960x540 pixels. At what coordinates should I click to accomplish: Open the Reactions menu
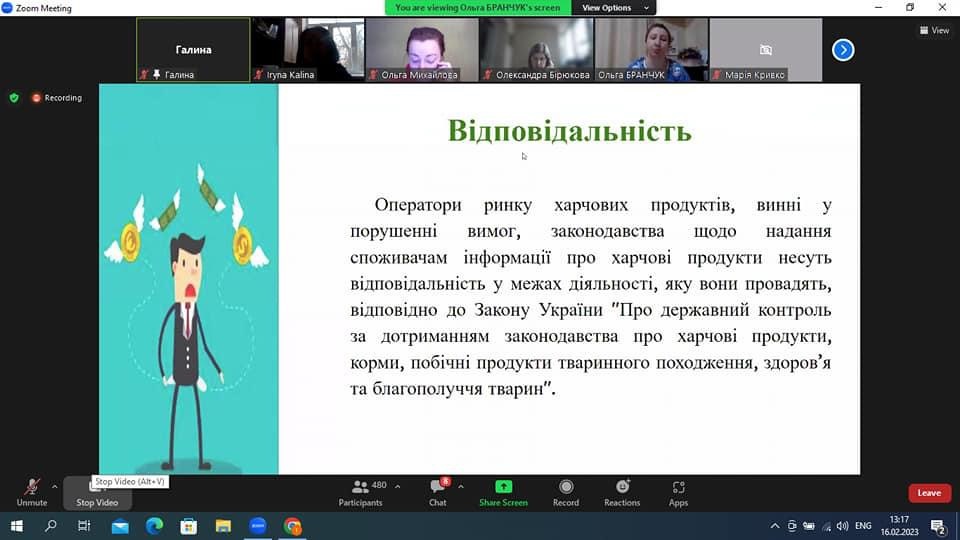click(x=622, y=492)
